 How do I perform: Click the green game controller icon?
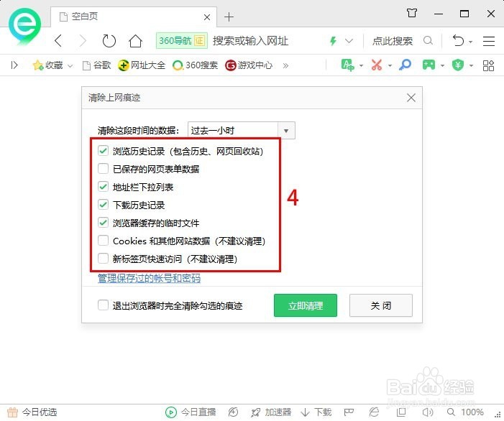click(429, 65)
